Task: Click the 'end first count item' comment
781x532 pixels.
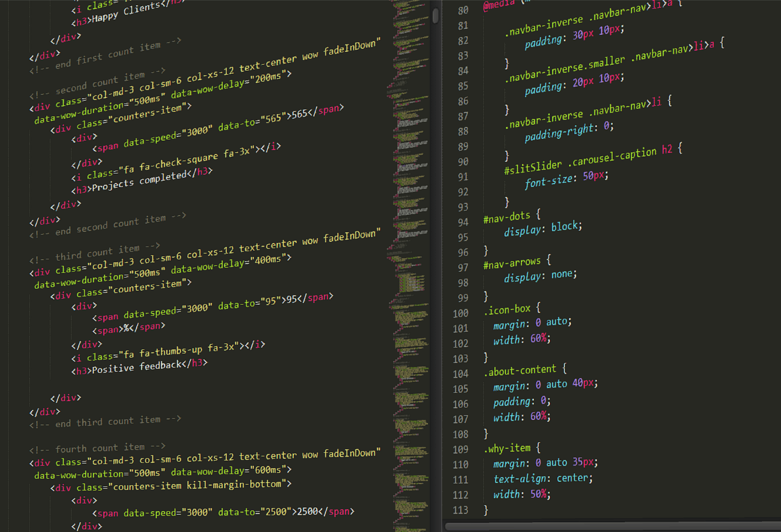Action: point(105,55)
